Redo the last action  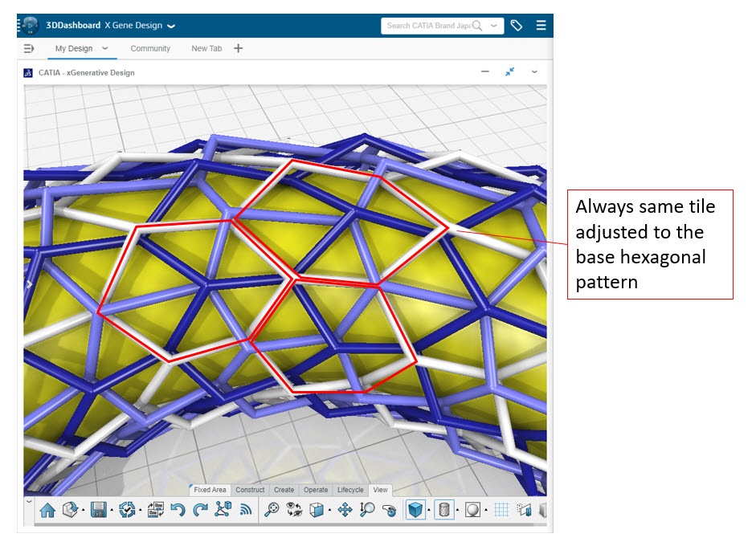[200, 510]
